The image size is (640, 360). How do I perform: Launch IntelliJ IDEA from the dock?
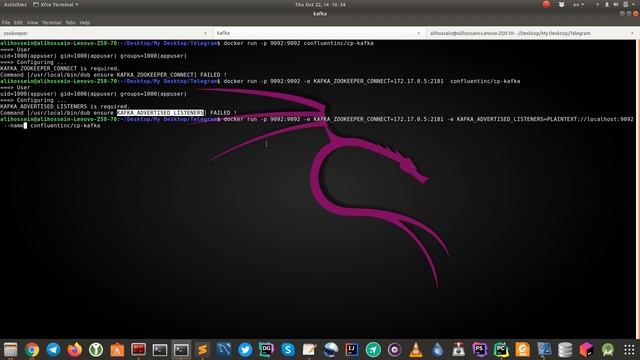[x=351, y=350]
